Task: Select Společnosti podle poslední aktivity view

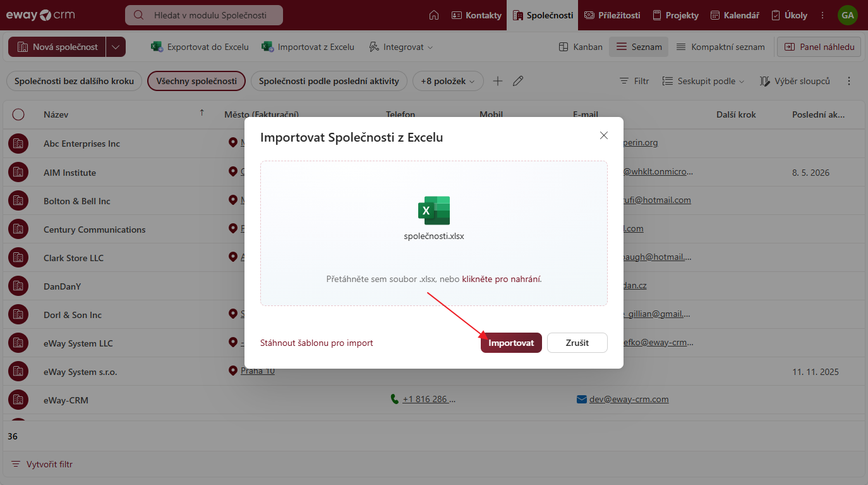Action: tap(329, 81)
